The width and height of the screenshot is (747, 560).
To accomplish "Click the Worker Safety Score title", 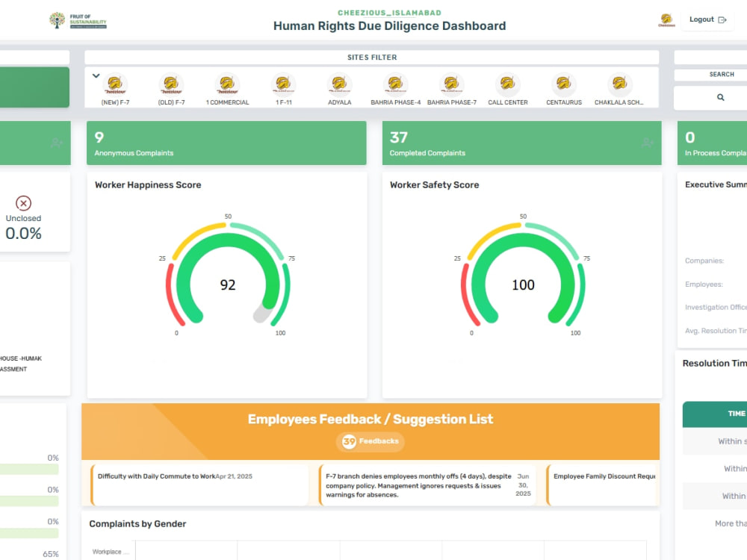I will [435, 184].
